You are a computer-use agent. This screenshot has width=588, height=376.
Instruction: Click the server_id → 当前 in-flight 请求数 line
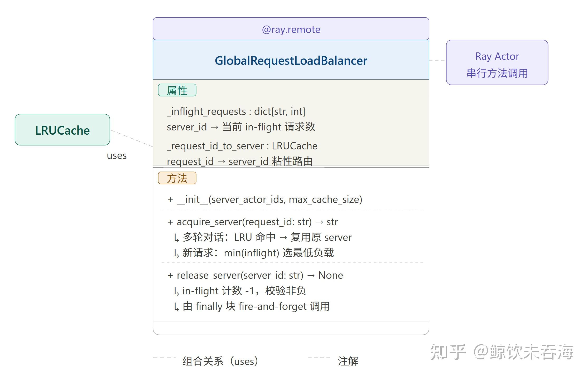(x=241, y=127)
